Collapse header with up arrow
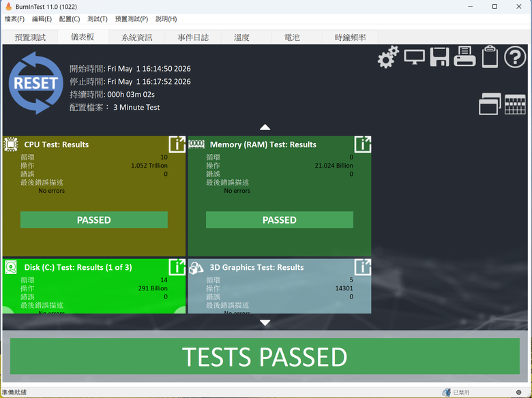 (x=265, y=127)
